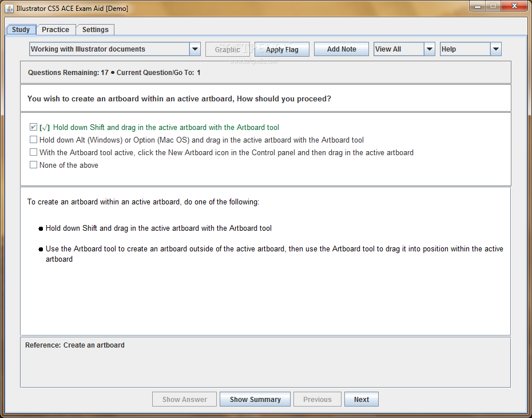
Task: Check the 'click the New Artboard icon' answer
Action: click(33, 152)
